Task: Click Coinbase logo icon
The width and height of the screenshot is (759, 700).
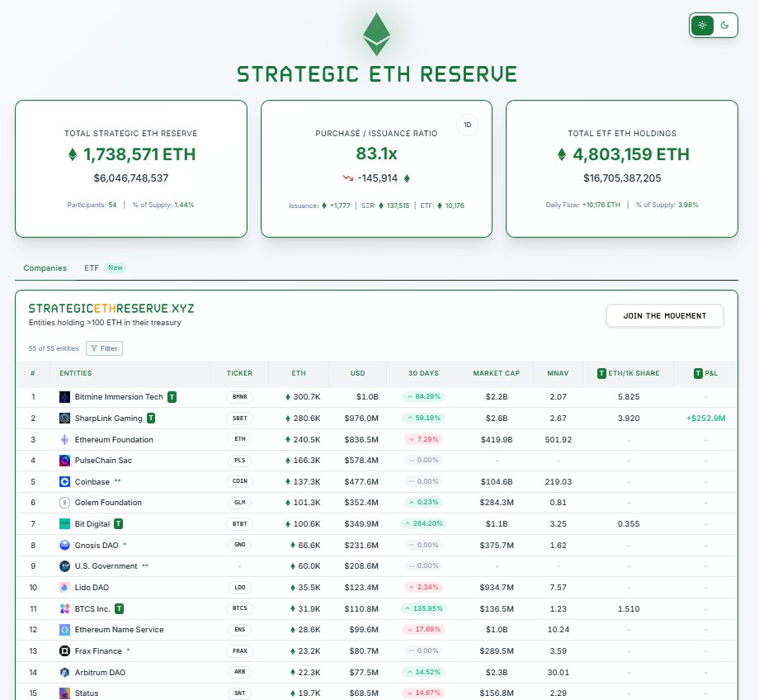Action: 64,481
